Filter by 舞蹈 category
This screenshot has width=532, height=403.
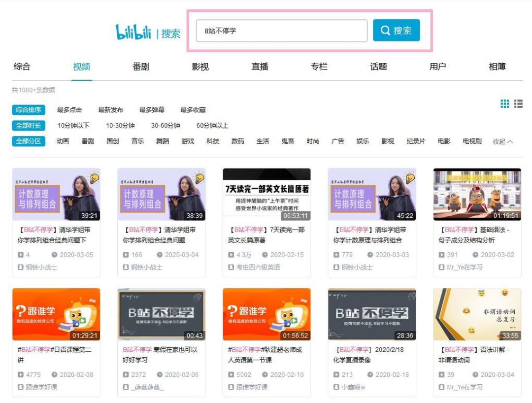point(163,141)
